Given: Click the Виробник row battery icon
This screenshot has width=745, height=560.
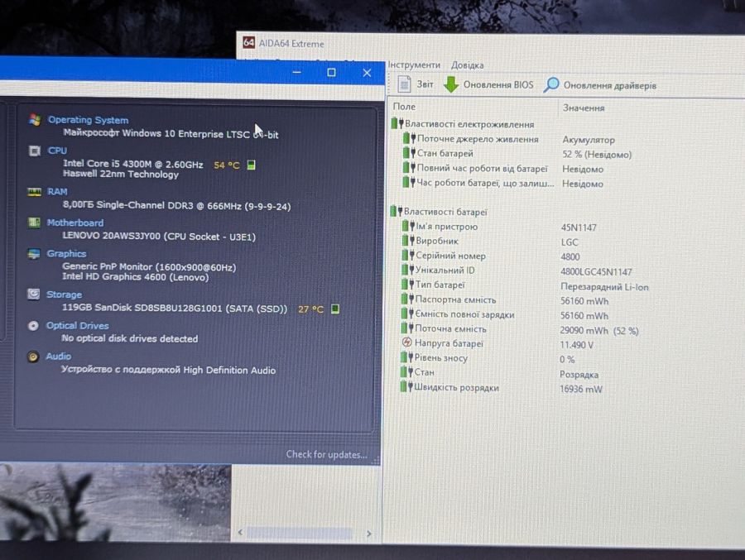Looking at the screenshot, I should [x=408, y=241].
